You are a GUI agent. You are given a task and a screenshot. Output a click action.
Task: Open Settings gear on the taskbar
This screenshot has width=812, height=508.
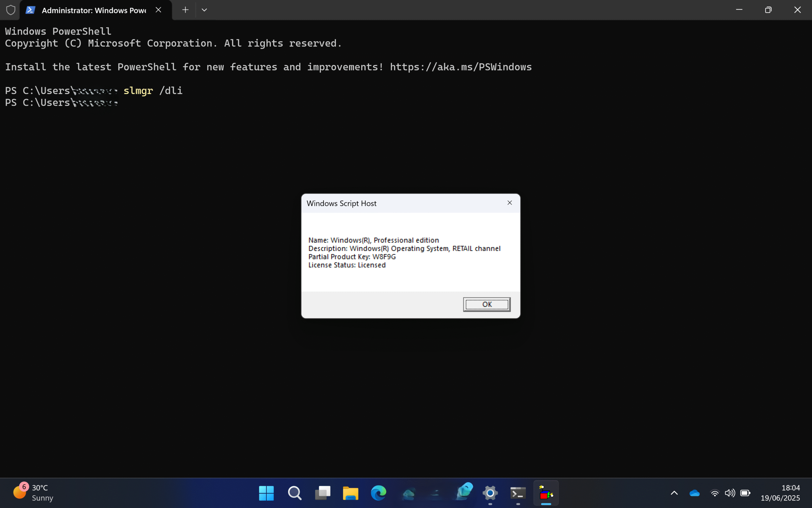coord(490,493)
